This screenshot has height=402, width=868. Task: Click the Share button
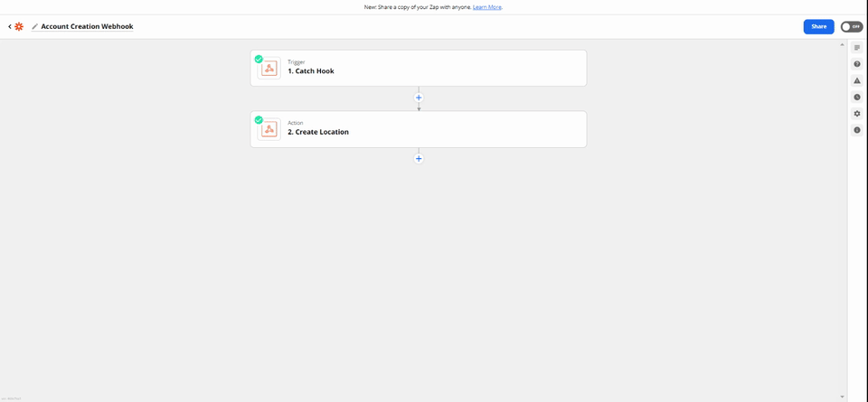819,26
